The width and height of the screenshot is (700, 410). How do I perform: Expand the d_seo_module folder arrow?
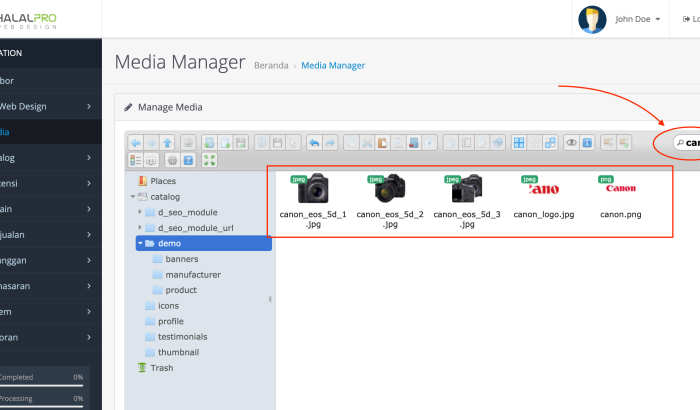coord(140,212)
